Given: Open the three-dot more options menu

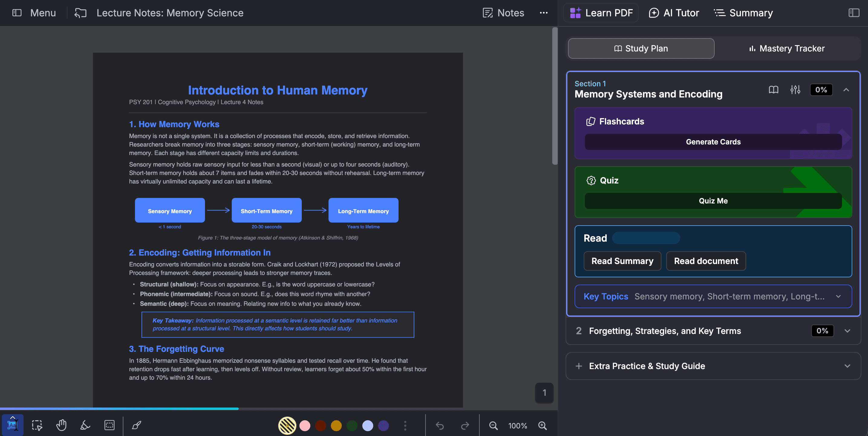Looking at the screenshot, I should tap(543, 13).
